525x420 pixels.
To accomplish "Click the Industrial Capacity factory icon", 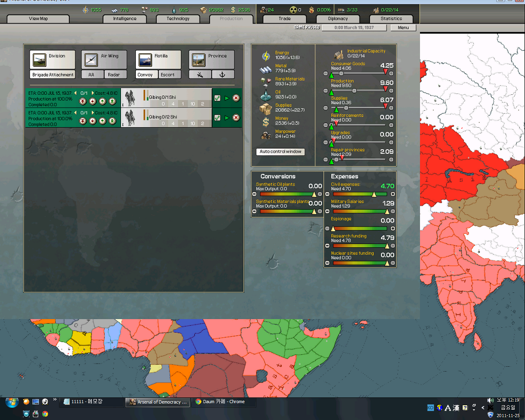I will 339,54.
